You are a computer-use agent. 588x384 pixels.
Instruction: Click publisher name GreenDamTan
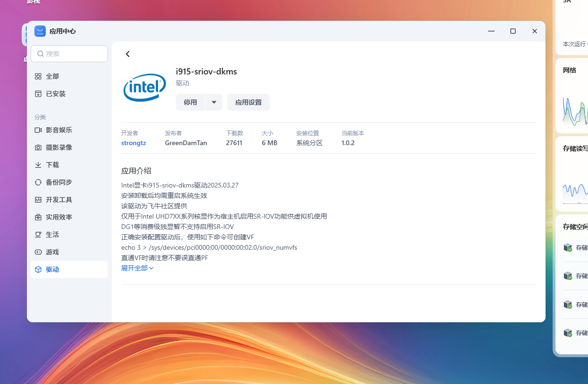pos(186,143)
